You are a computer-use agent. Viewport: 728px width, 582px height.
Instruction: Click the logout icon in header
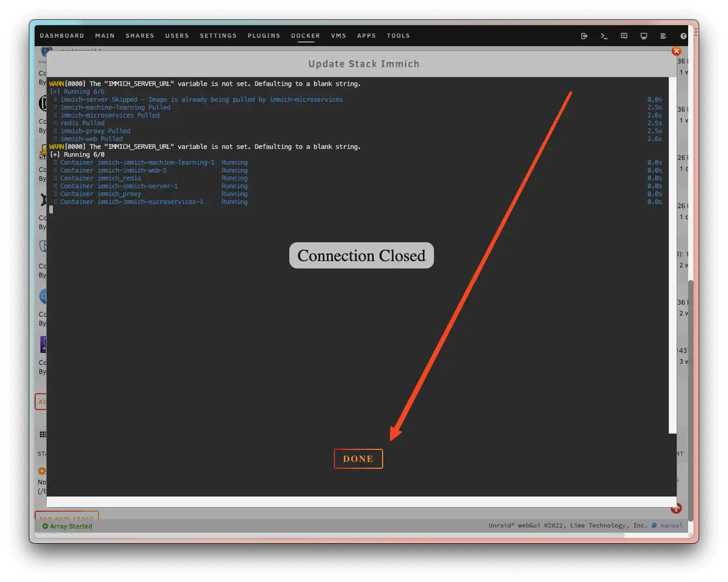point(584,36)
